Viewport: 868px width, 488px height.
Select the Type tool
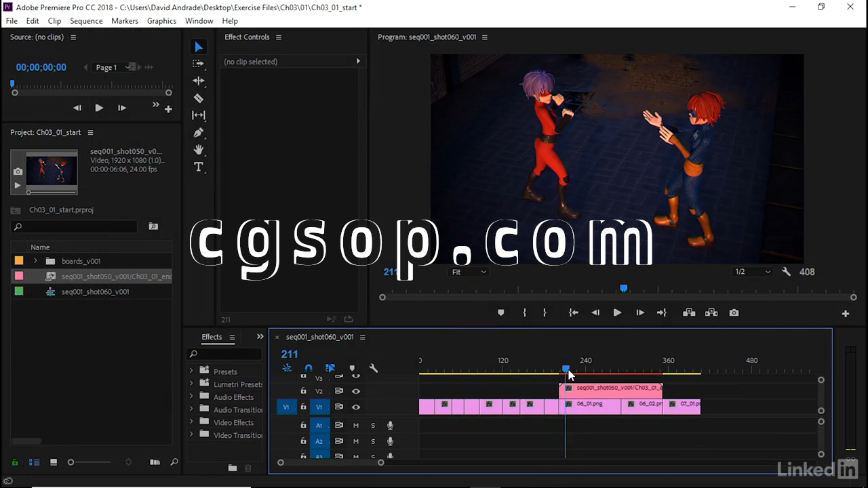tap(198, 167)
